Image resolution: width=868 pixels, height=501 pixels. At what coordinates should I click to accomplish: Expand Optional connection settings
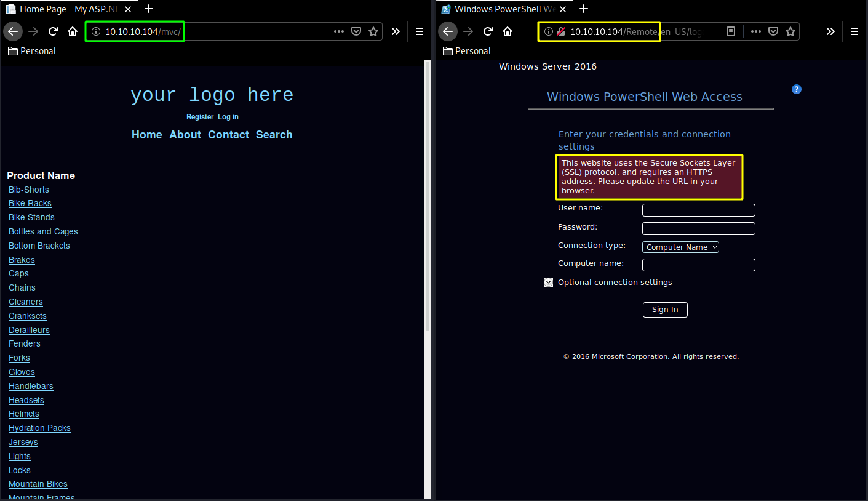(549, 283)
